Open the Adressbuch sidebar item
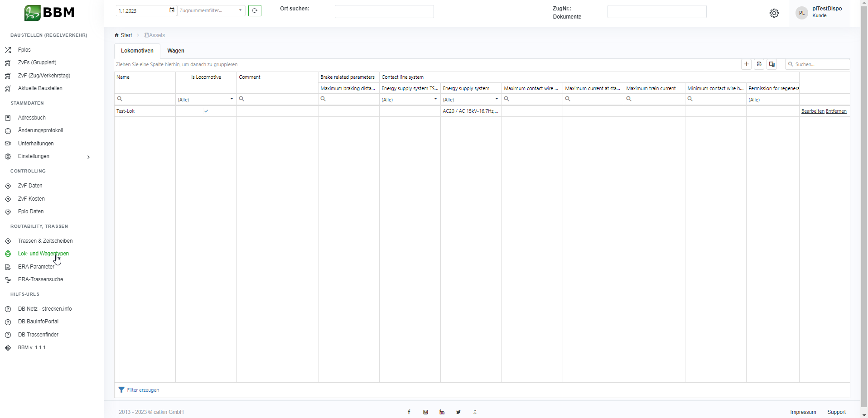The width and height of the screenshot is (868, 418). (x=32, y=118)
